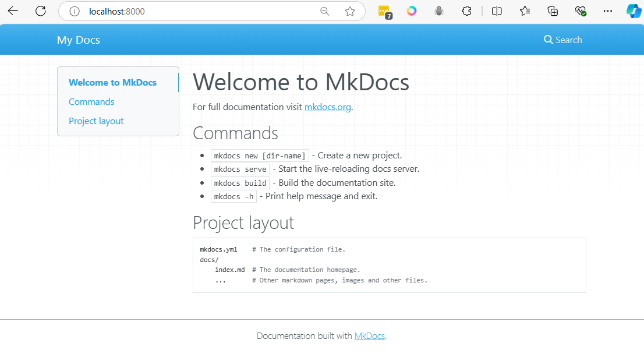Select Project layout in the sidebar navigation

tap(96, 121)
